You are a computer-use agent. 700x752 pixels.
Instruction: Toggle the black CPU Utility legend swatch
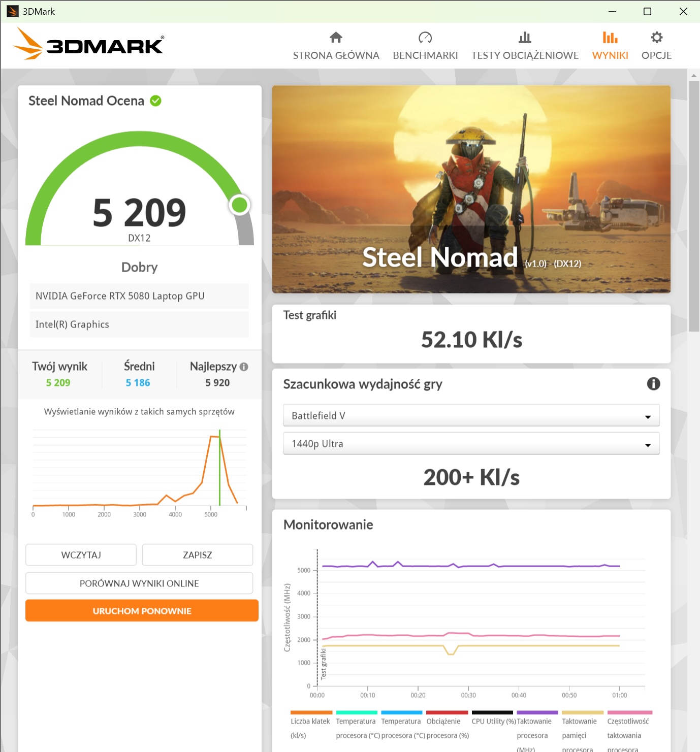pos(492,712)
